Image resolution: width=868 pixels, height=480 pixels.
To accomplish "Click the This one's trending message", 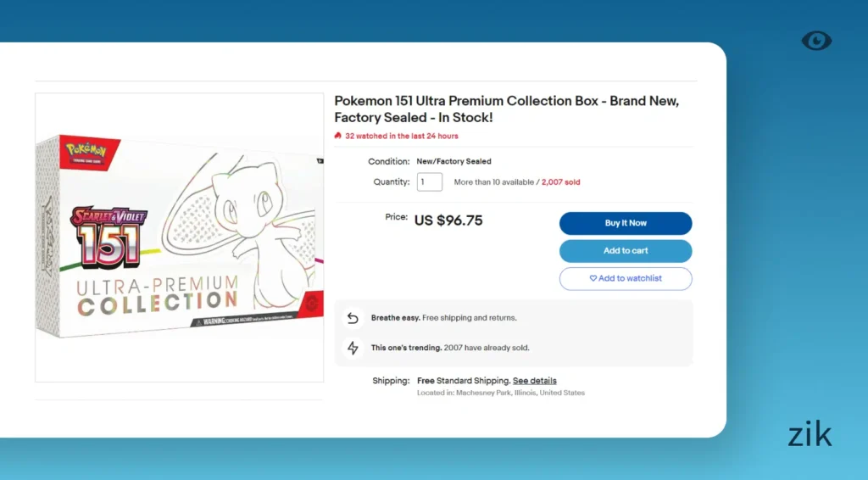I will pyautogui.click(x=449, y=348).
